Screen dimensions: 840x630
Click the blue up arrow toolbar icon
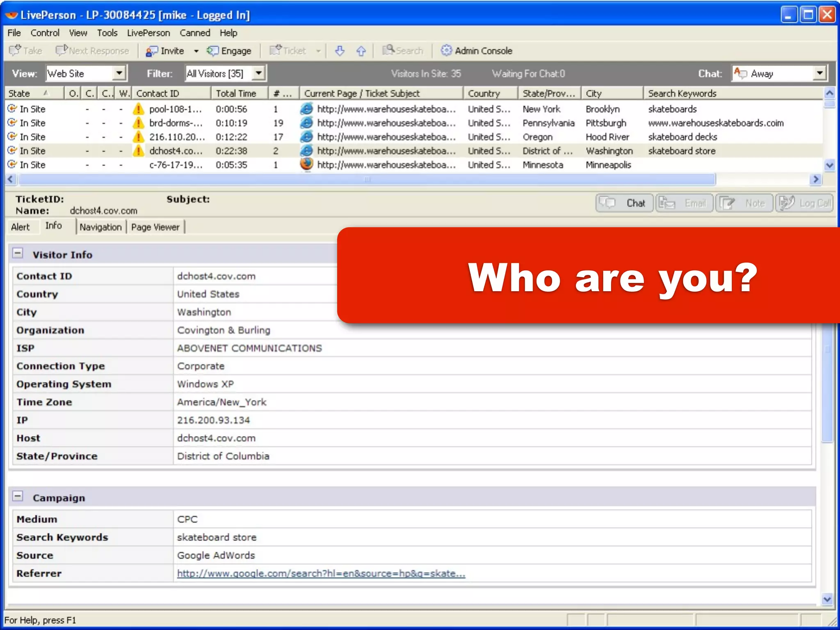361,51
